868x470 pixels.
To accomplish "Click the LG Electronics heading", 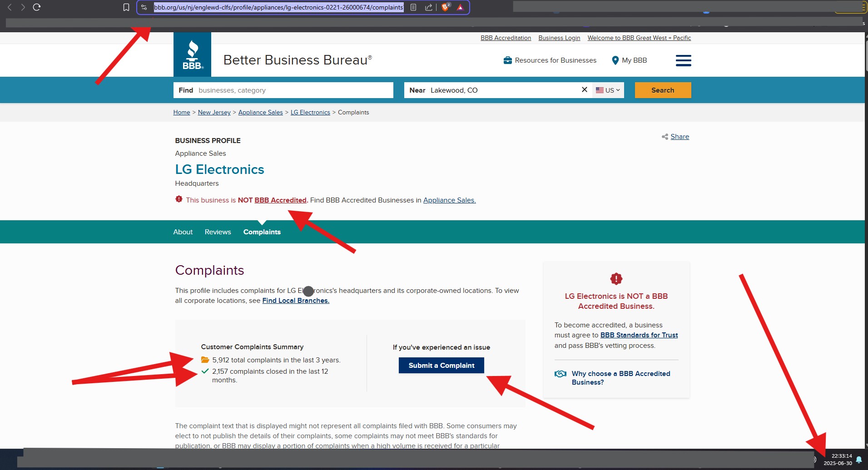I will tap(219, 169).
